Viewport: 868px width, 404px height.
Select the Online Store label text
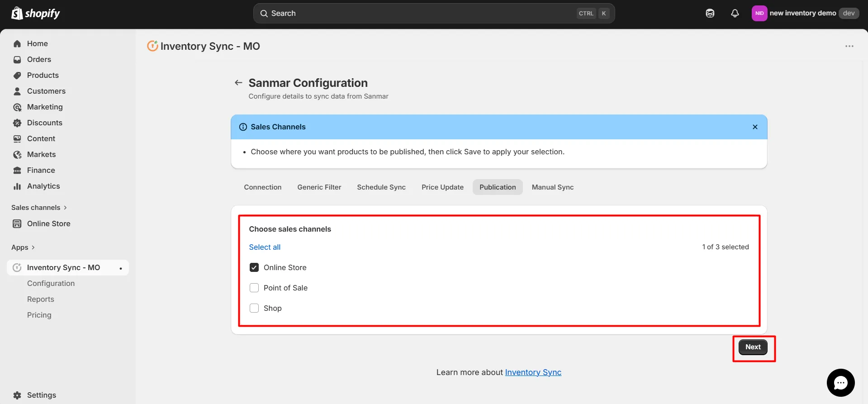point(285,267)
